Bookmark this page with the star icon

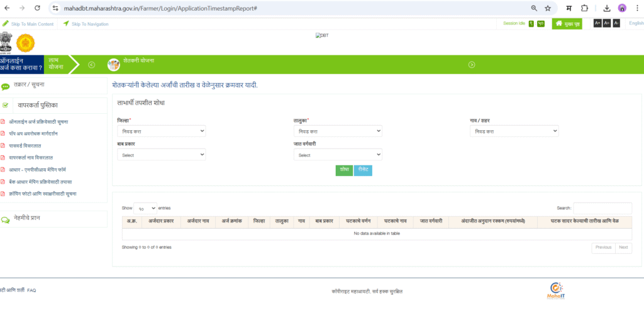point(548,8)
